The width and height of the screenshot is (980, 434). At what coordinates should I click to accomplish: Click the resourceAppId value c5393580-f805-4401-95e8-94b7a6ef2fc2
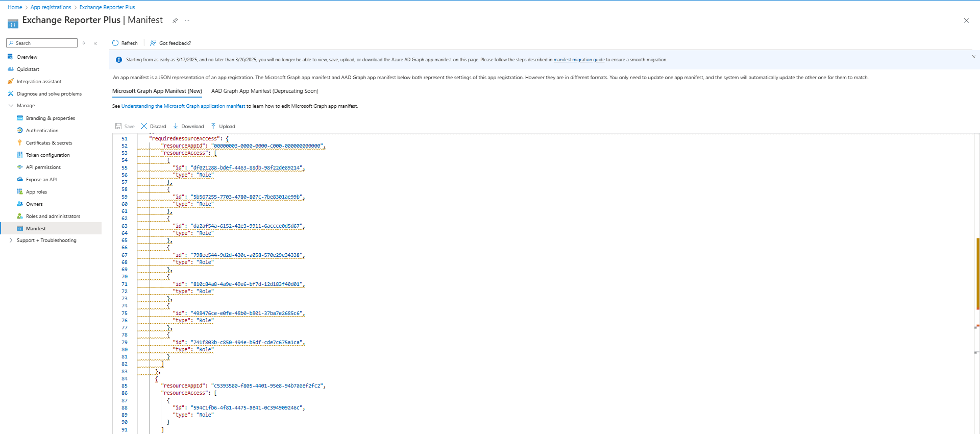tap(267, 385)
